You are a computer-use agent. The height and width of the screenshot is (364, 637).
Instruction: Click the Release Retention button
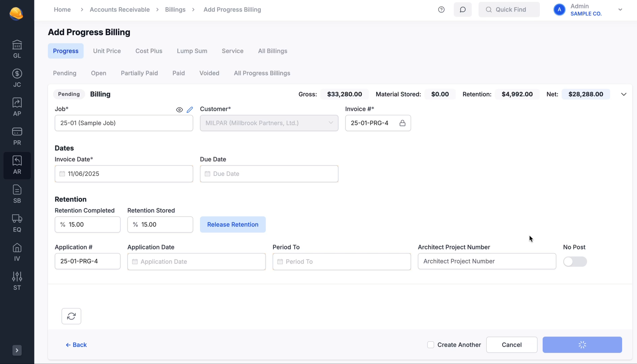pos(232,224)
